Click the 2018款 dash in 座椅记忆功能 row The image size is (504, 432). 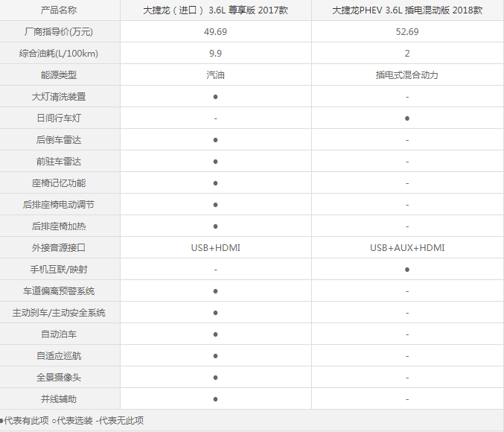point(407,183)
